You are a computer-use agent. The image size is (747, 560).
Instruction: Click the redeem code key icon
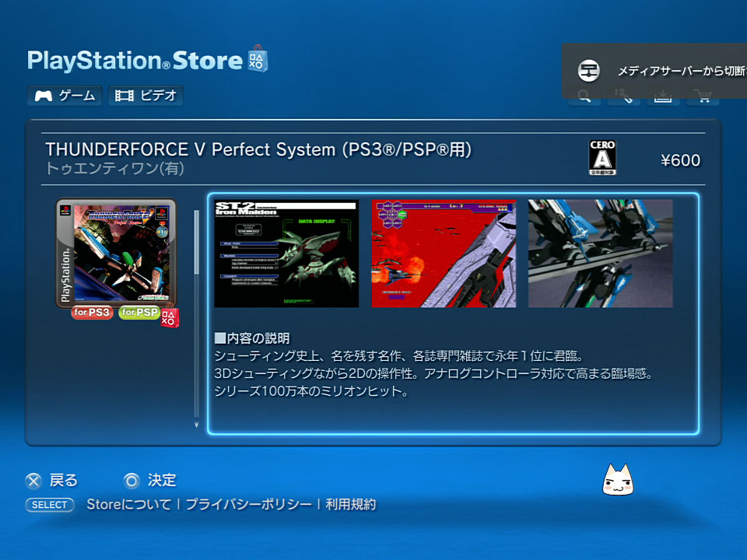[x=623, y=98]
